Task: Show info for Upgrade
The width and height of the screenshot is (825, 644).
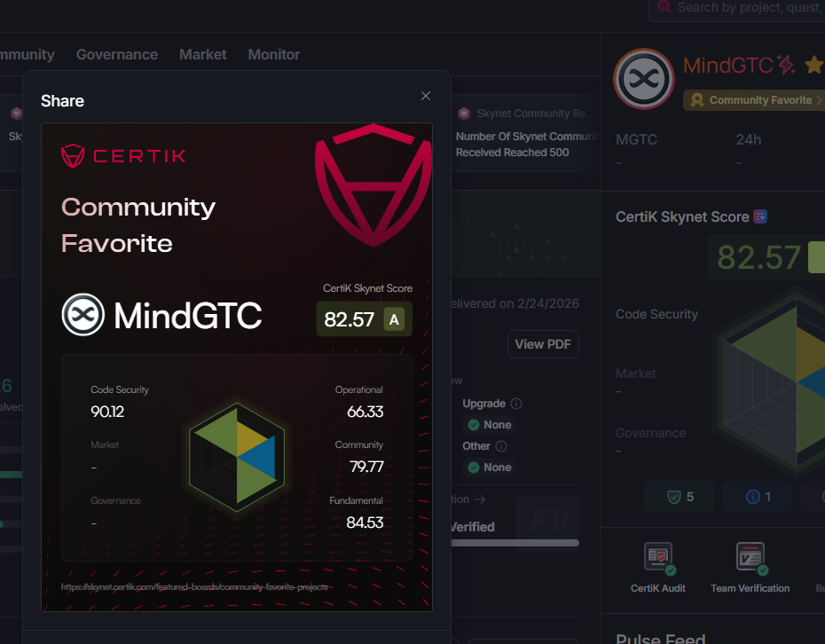Action: (x=516, y=404)
